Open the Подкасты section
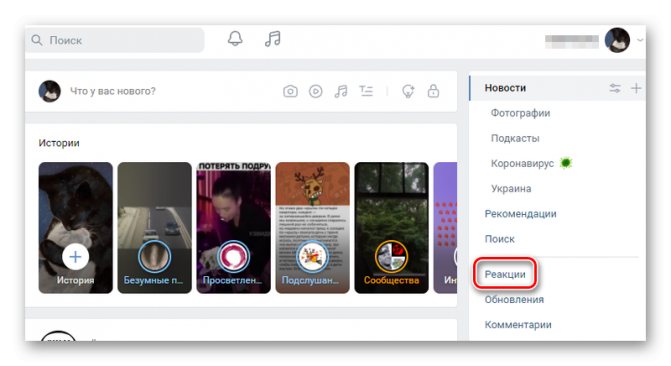 (515, 138)
